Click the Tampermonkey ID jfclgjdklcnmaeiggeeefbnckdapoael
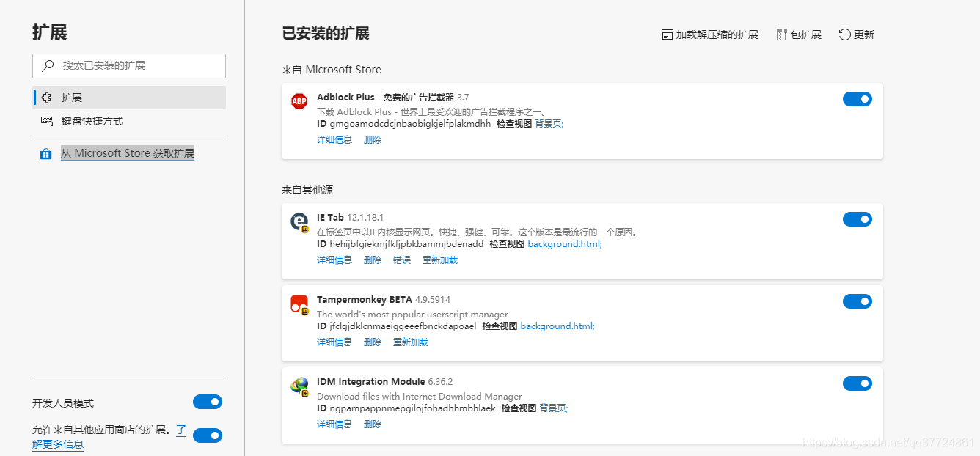The height and width of the screenshot is (456, 980). 403,326
